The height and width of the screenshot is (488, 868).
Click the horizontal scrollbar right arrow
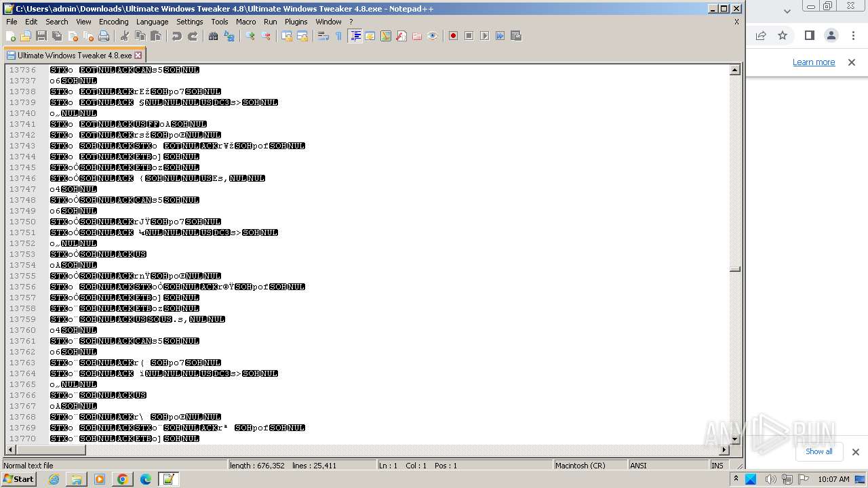(724, 450)
